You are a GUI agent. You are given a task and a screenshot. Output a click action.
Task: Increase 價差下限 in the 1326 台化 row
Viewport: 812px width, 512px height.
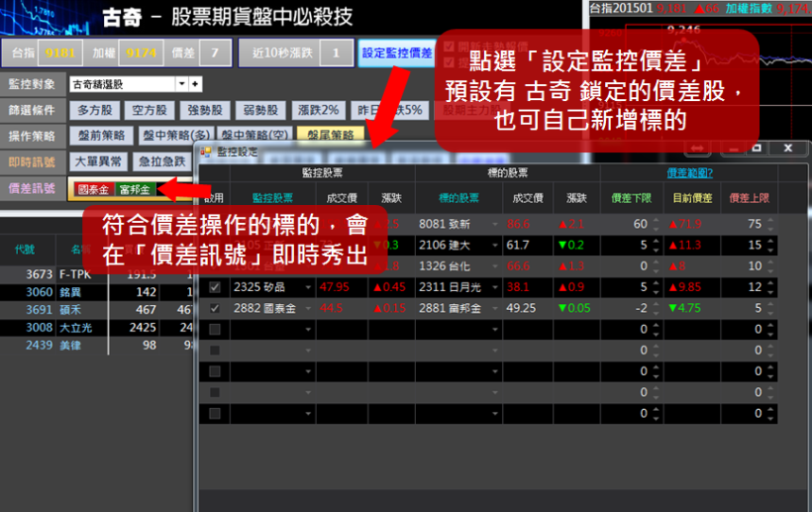pyautogui.click(x=657, y=262)
